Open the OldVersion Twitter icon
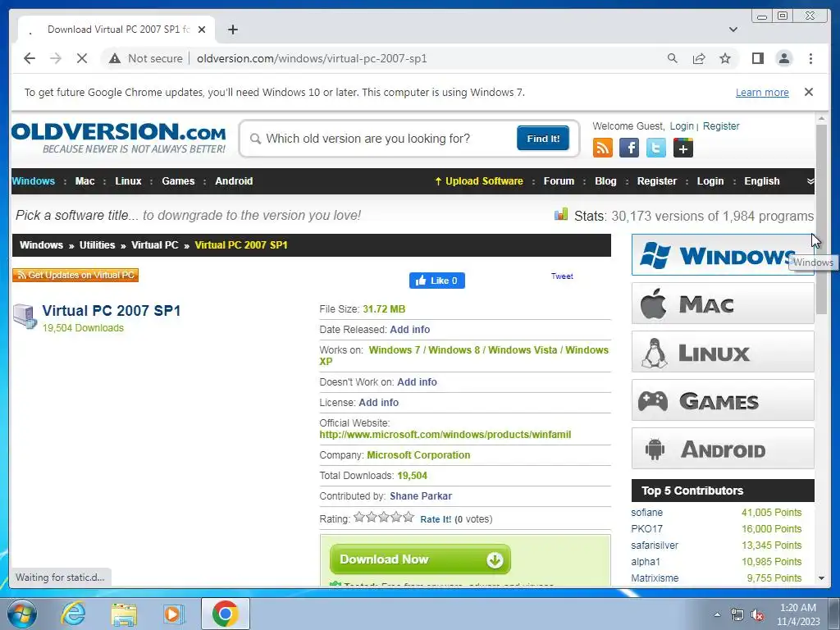Screen dimensions: 840x630 point(655,148)
